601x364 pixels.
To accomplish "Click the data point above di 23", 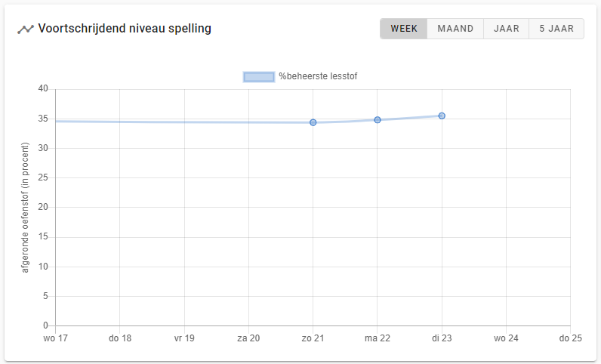I will pos(442,116).
